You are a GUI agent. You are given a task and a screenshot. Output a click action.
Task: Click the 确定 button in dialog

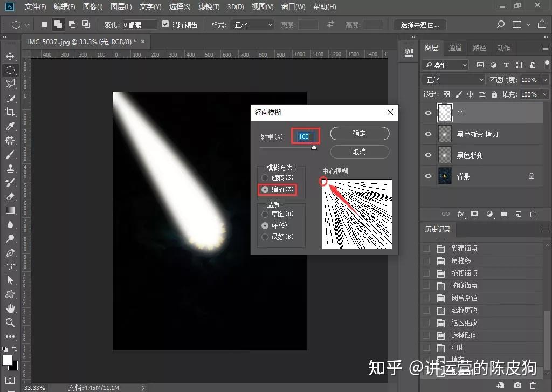[360, 134]
